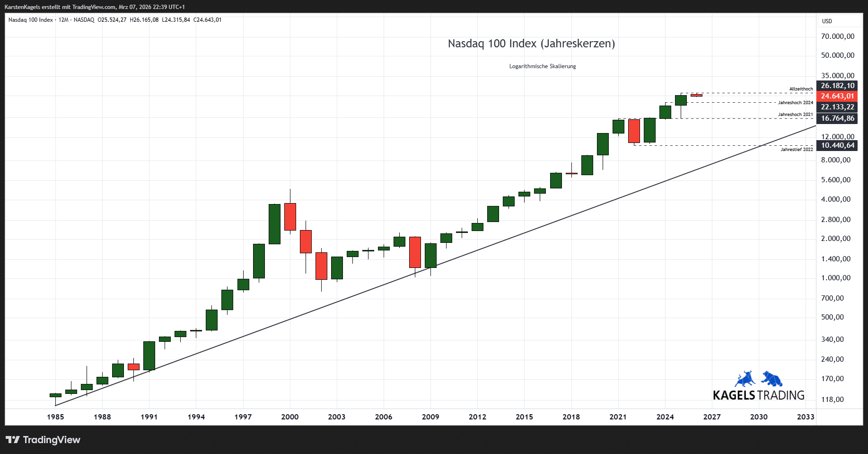
Task: Click the Nasdaq 100 Index symbol legend
Action: [31, 20]
